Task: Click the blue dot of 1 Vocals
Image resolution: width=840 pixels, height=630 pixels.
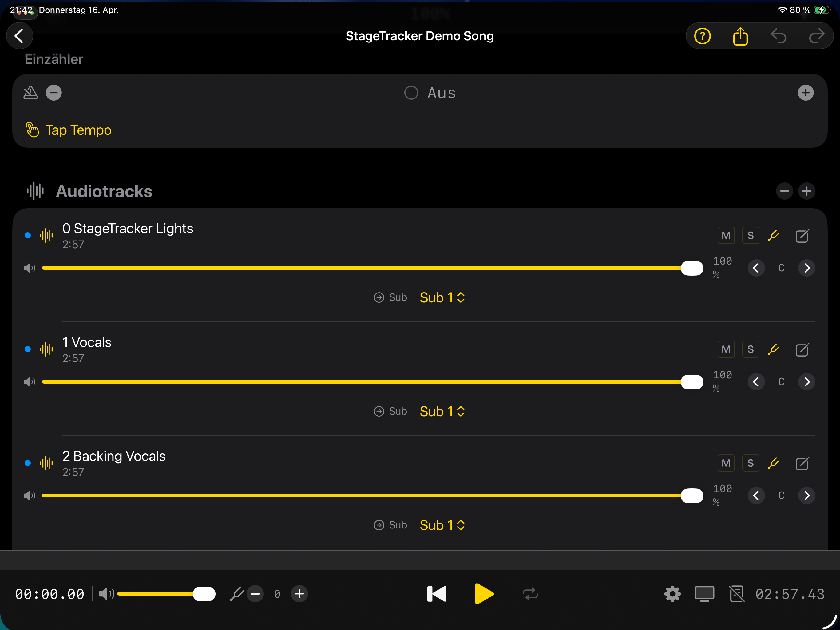Action: pyautogui.click(x=28, y=349)
